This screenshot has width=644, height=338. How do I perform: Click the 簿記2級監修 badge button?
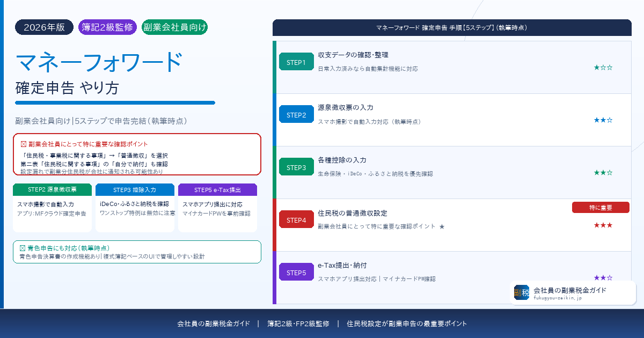click(x=107, y=27)
